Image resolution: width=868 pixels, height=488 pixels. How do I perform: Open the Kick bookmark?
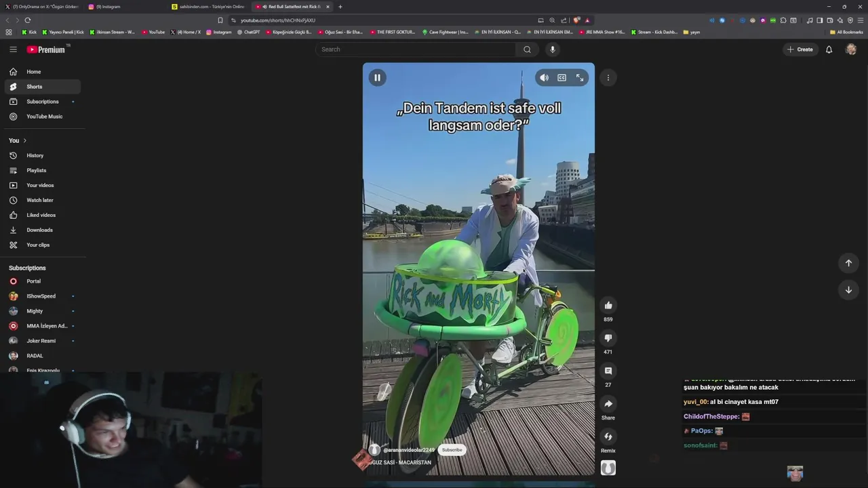29,32
